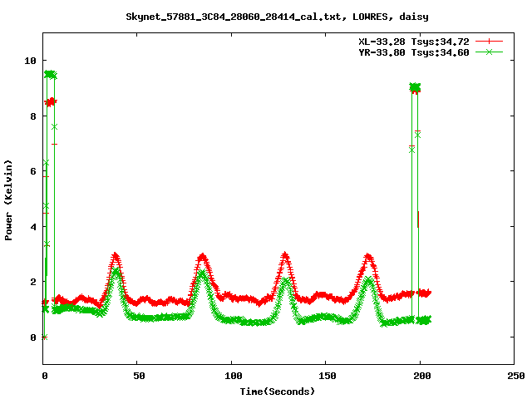Click x-axis tick label 250
This screenshot has width=532, height=399.
click(x=516, y=376)
